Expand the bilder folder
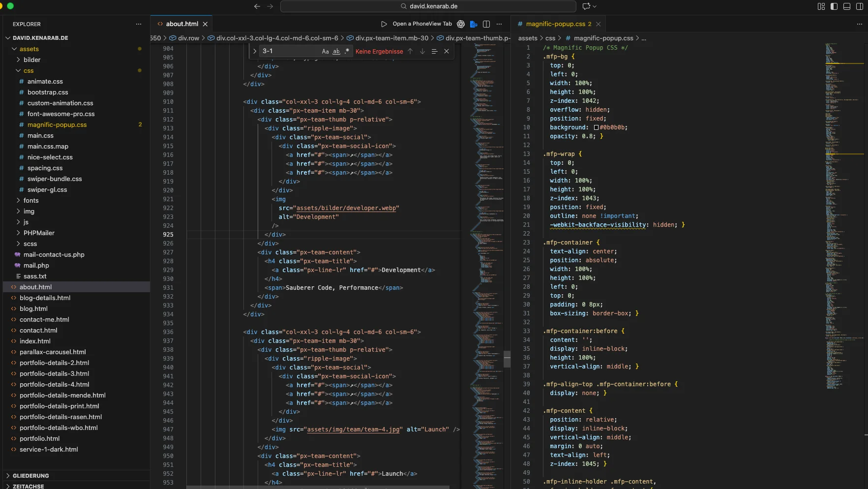Viewport: 868px width, 489px height. tap(32, 60)
